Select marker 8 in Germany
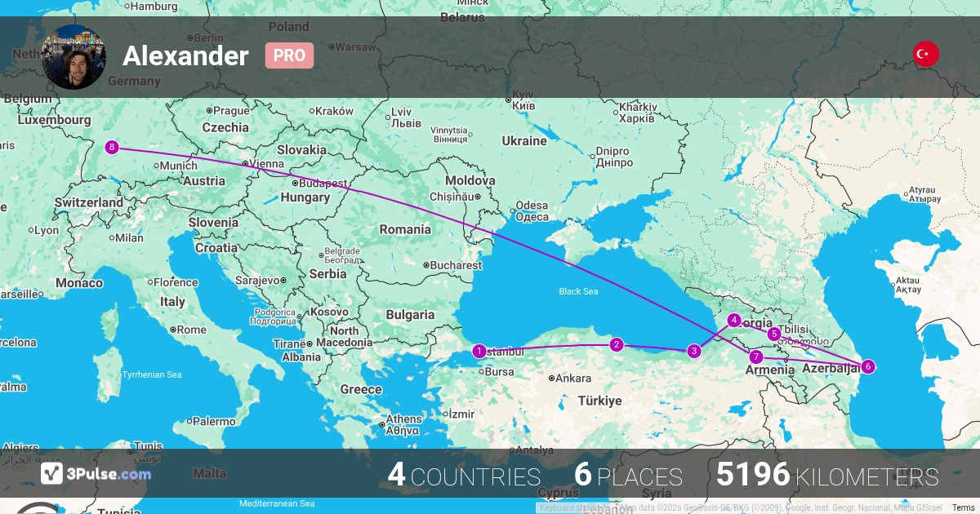Viewport: 980px width, 514px height. tap(112, 148)
